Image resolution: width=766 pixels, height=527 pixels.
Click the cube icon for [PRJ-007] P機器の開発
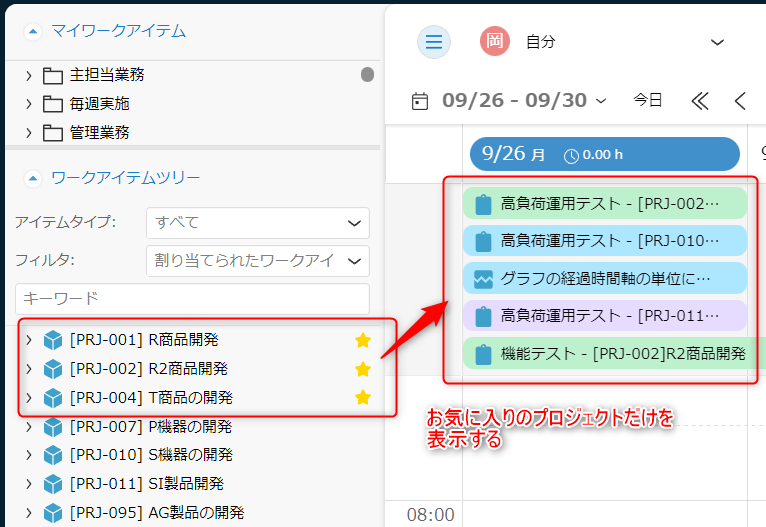pyautogui.click(x=53, y=427)
